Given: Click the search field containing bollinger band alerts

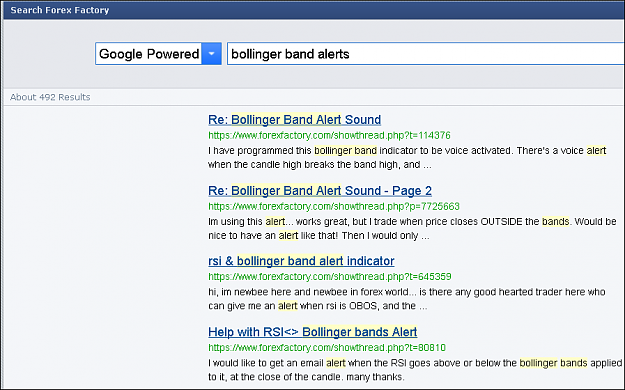Looking at the screenshot, I should point(426,54).
